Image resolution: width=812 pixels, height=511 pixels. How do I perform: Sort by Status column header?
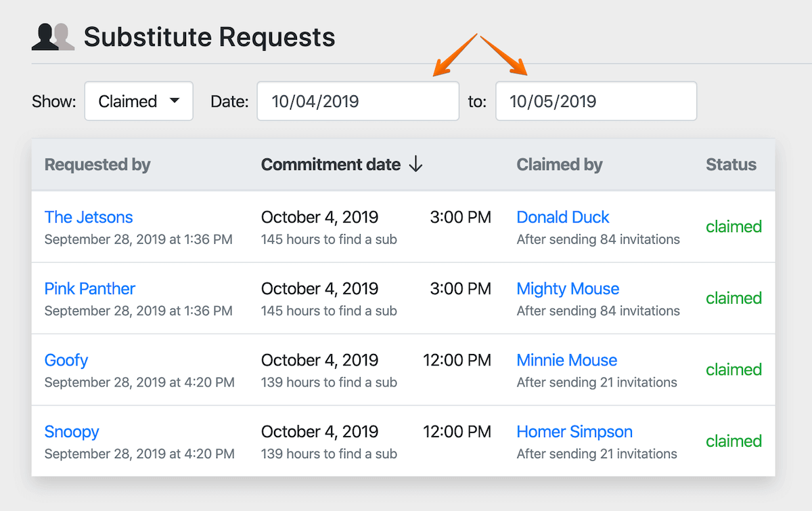tap(731, 164)
